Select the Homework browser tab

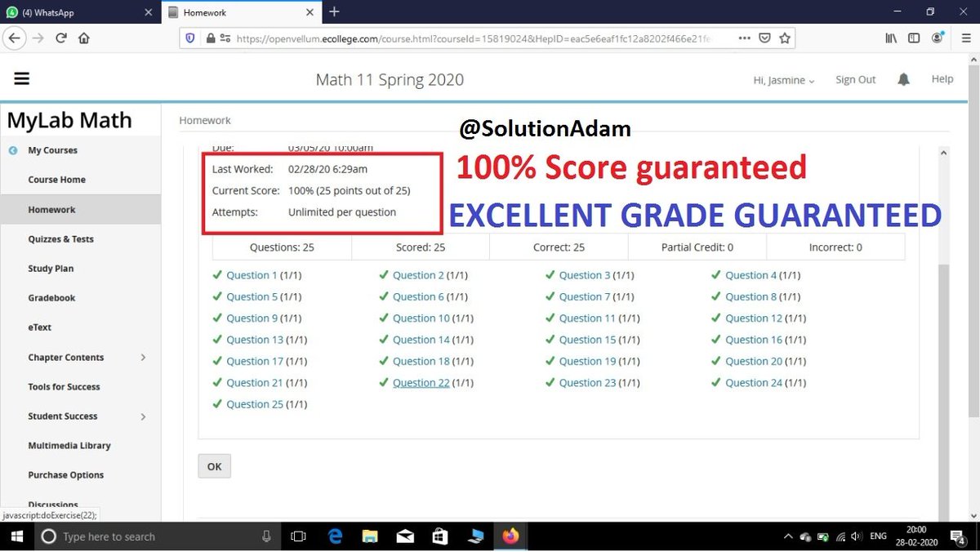pos(243,12)
